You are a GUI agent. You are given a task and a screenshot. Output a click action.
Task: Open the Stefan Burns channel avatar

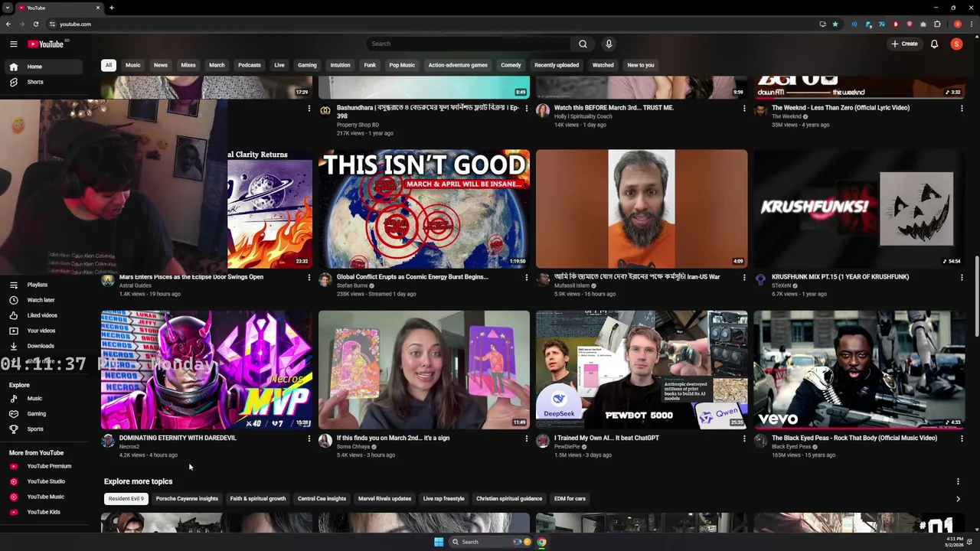coord(325,279)
